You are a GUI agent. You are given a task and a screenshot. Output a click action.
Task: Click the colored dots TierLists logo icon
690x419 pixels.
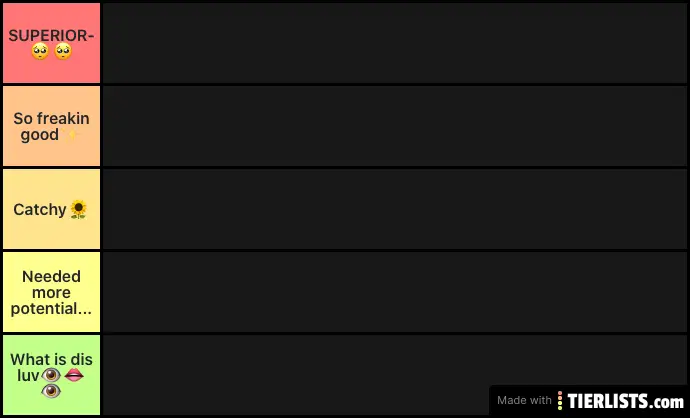point(560,401)
